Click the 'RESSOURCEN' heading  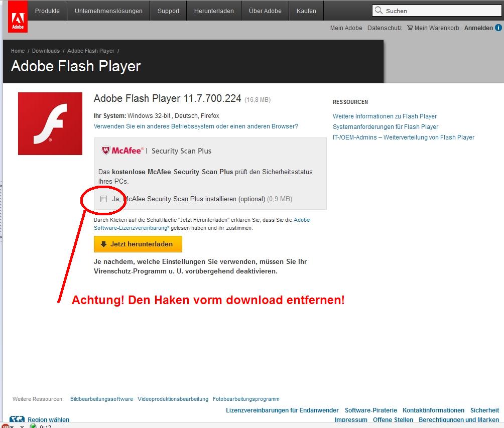click(350, 102)
